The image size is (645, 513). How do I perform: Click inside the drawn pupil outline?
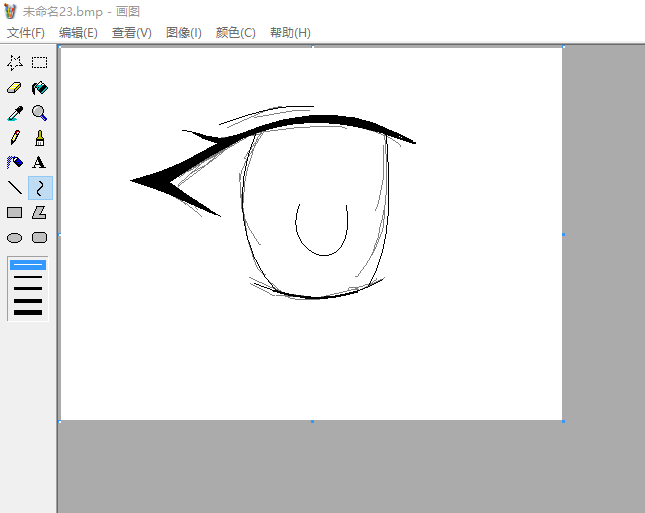tap(322, 230)
